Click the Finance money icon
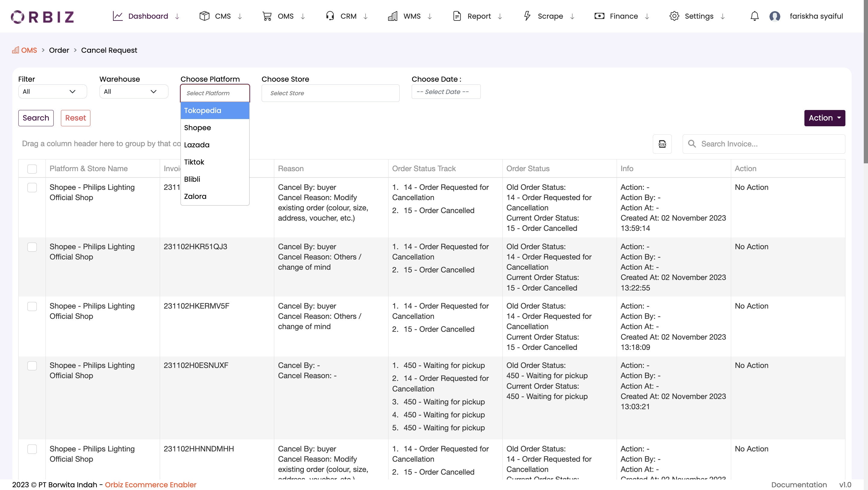Screen dimensions: 868x490 coord(599,16)
